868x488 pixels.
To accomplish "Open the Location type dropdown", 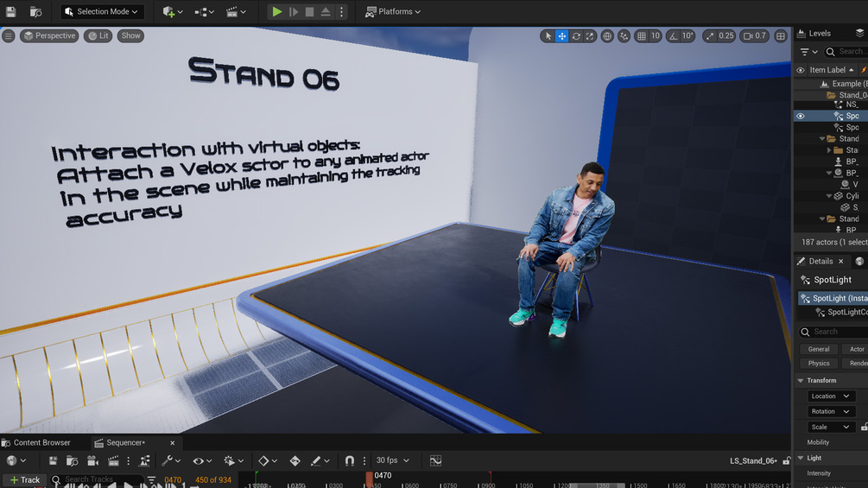I will pyautogui.click(x=831, y=396).
